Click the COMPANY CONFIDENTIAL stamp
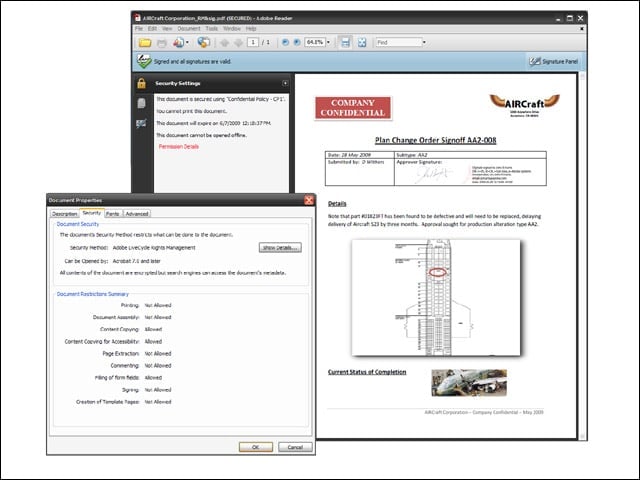This screenshot has width=640, height=480. tap(353, 108)
